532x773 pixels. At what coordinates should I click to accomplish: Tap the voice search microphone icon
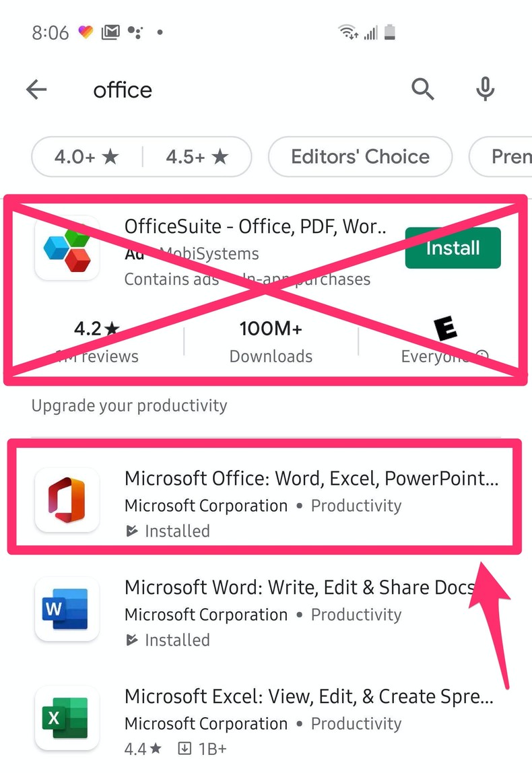[x=485, y=89]
